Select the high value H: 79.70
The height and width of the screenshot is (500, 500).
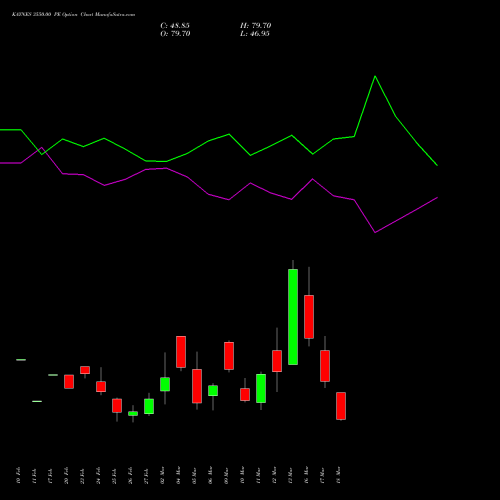255,26
